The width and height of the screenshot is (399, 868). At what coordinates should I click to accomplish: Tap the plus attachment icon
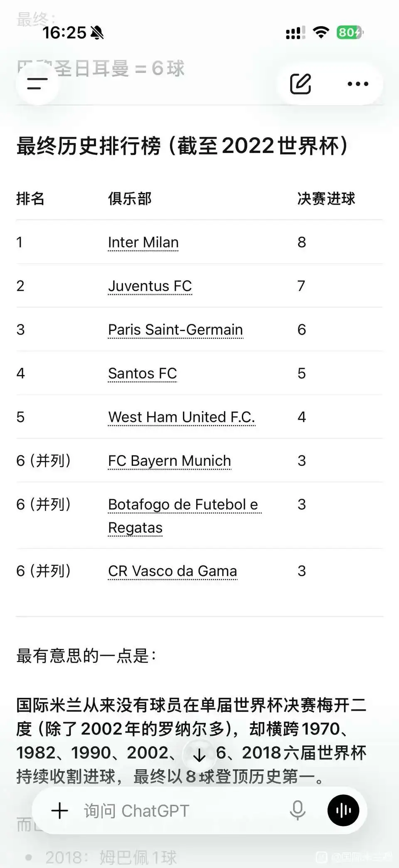(x=59, y=810)
